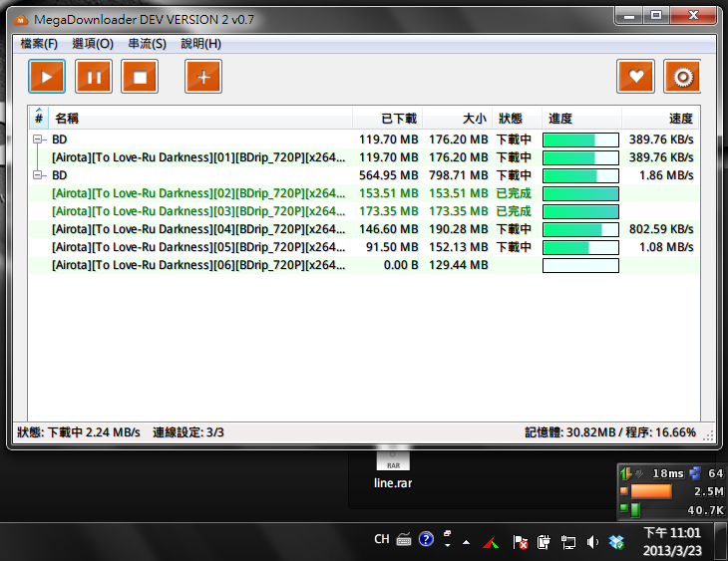728x561 pixels.
Task: Select the Darkness][04] file row
Action: click(x=364, y=229)
